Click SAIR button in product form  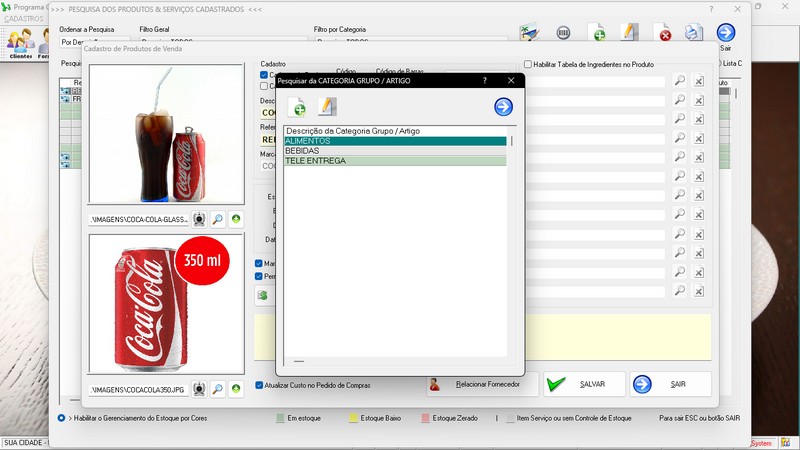coord(670,384)
